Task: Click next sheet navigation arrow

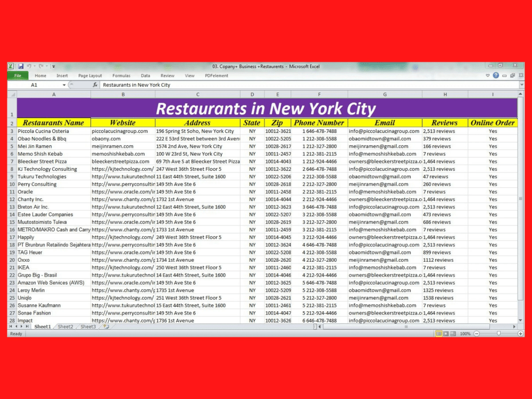Action: click(x=21, y=327)
